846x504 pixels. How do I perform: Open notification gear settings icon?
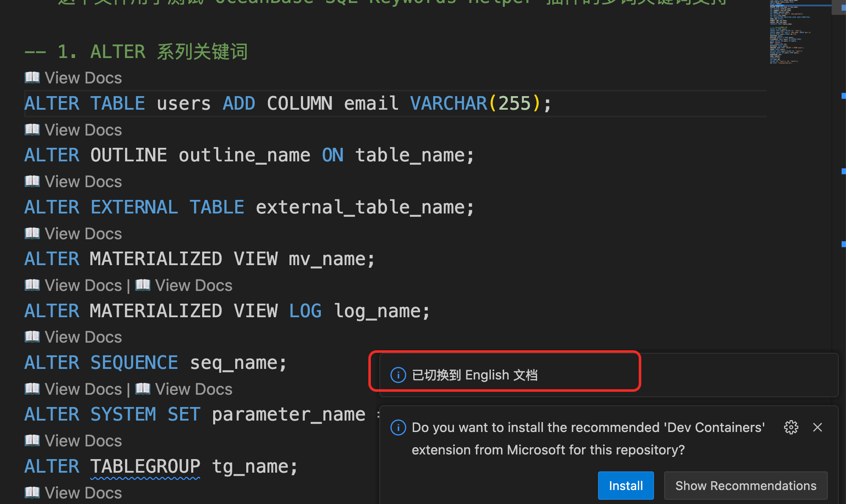click(x=791, y=427)
